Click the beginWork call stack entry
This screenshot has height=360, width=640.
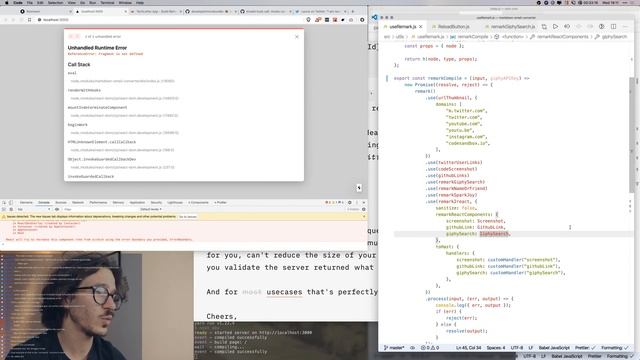coord(78,124)
